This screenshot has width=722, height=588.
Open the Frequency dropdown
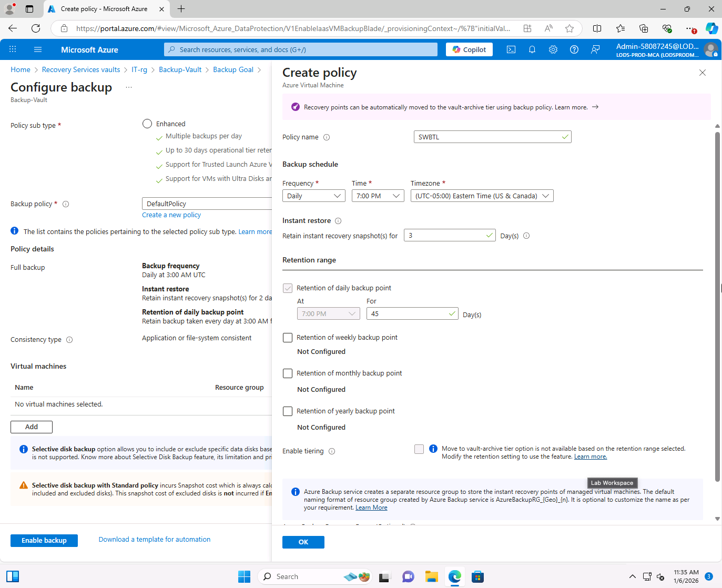(314, 196)
